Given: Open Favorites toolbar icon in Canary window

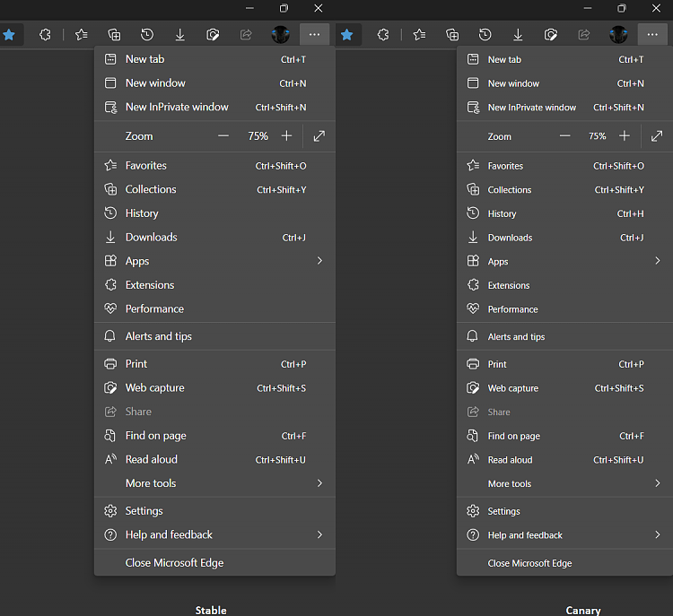Looking at the screenshot, I should coord(419,34).
